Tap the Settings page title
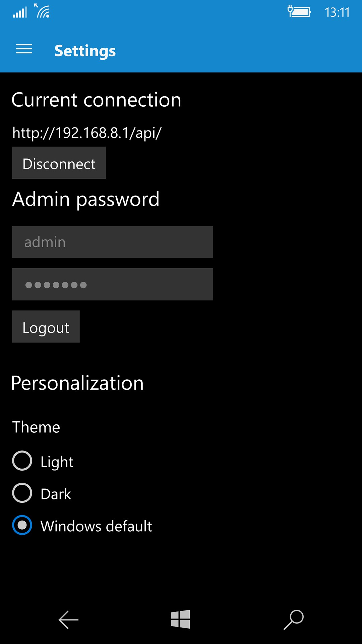The width and height of the screenshot is (362, 644). 85,51
